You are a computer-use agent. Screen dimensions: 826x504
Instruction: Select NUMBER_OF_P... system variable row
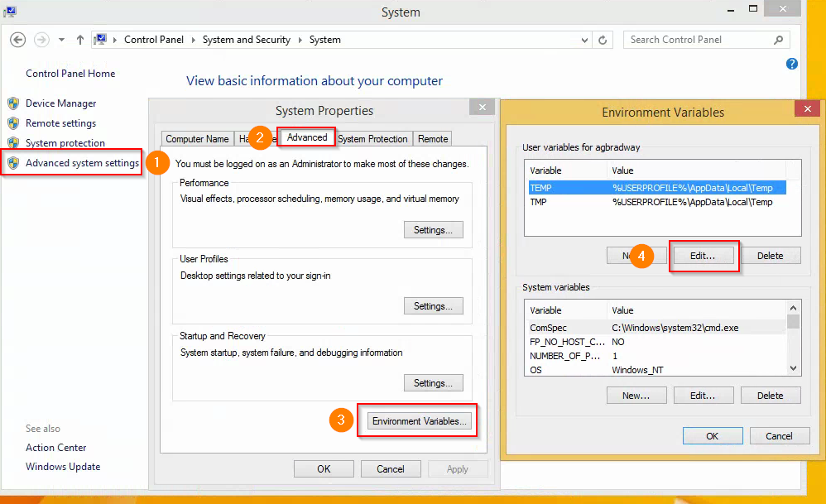[657, 356]
